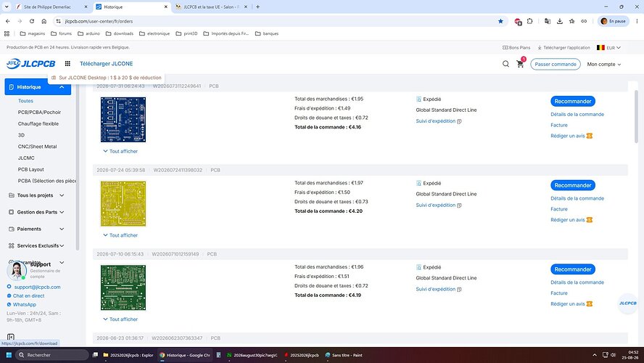The image size is (644, 363).
Task: Show hidden system tray icons
Action: coord(594,355)
